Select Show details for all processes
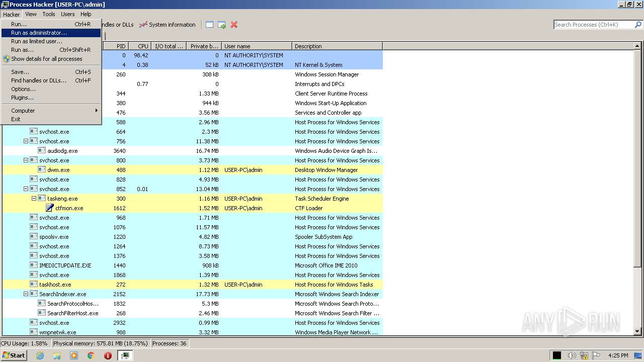 point(51,59)
